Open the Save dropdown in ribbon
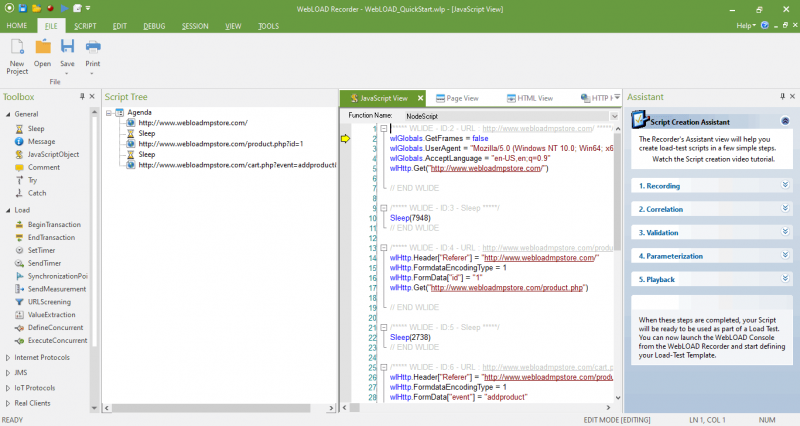Image resolution: width=800 pixels, height=426 pixels. click(68, 71)
